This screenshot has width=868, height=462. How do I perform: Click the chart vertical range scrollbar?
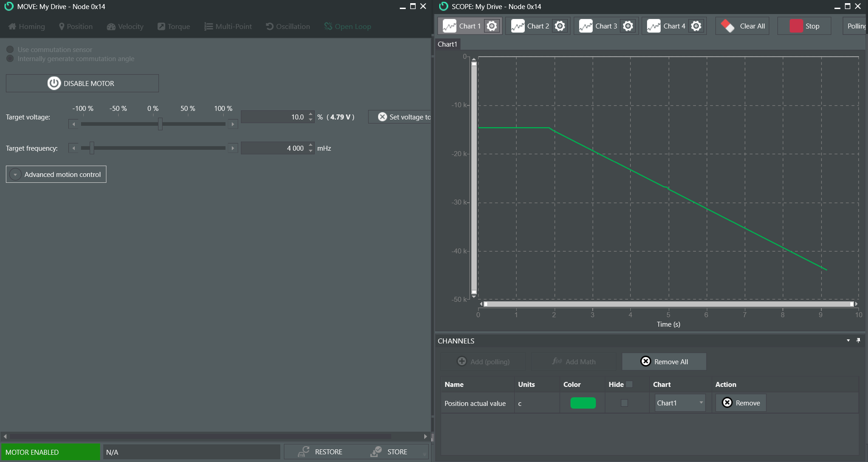pyautogui.click(x=474, y=178)
